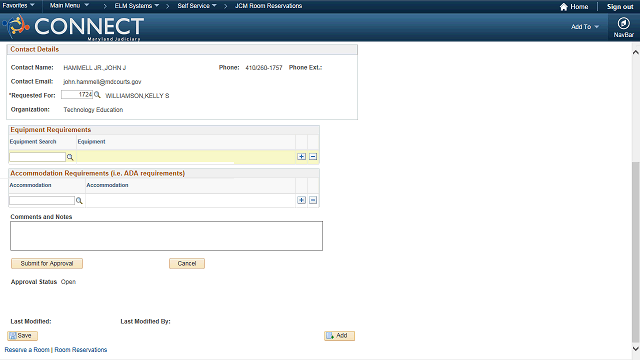Click the Save button
The width and height of the screenshot is (640, 360).
(22, 336)
